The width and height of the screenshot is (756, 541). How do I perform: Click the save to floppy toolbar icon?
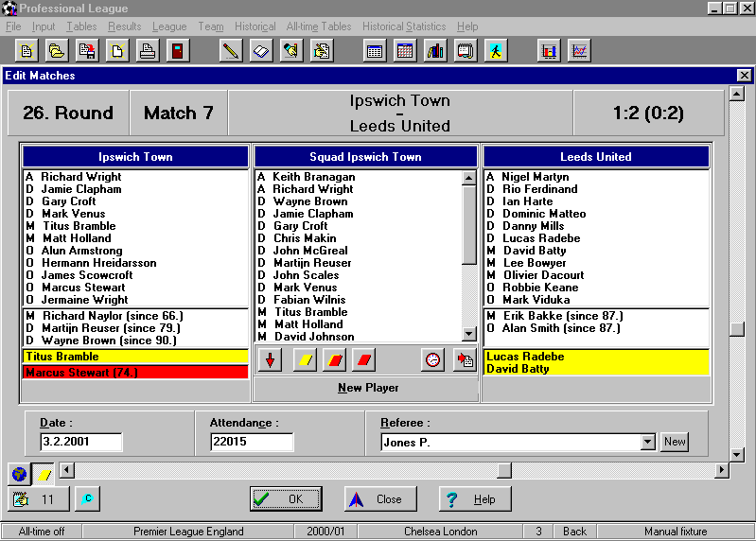coord(87,50)
